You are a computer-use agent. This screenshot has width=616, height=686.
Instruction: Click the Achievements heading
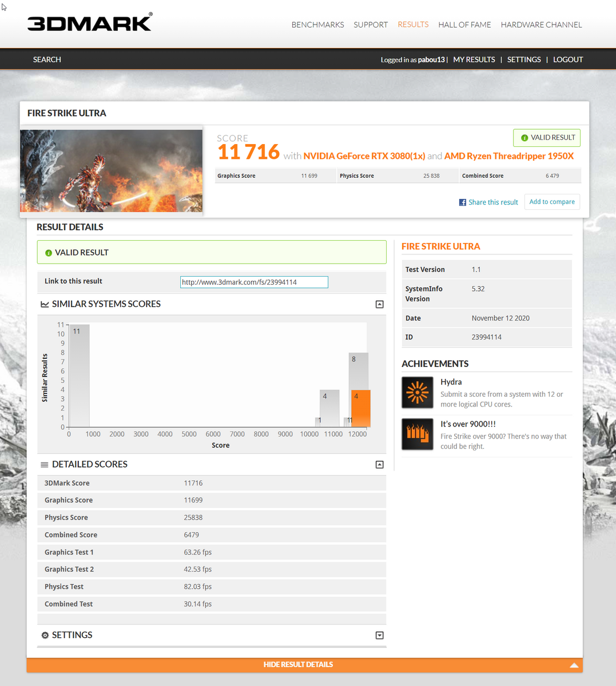click(x=435, y=364)
